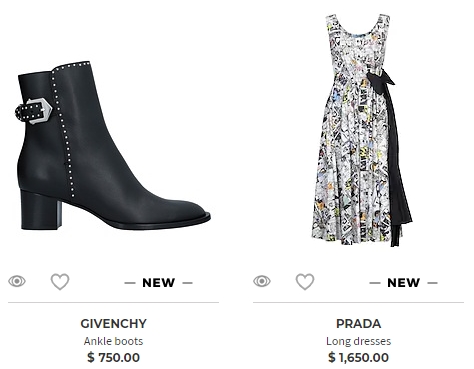Open quick view for Givenchy ankle boots
The width and height of the screenshot is (474, 369).
tap(17, 281)
